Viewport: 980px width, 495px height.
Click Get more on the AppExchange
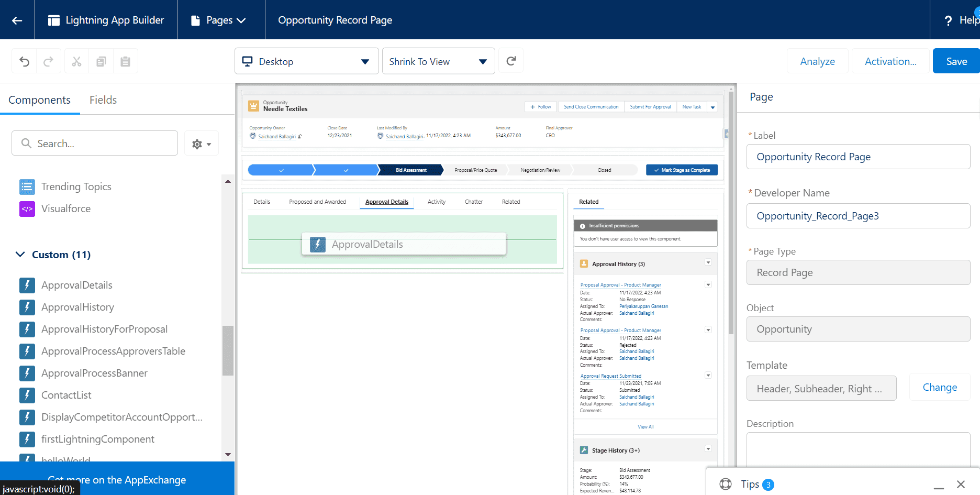[x=117, y=479]
